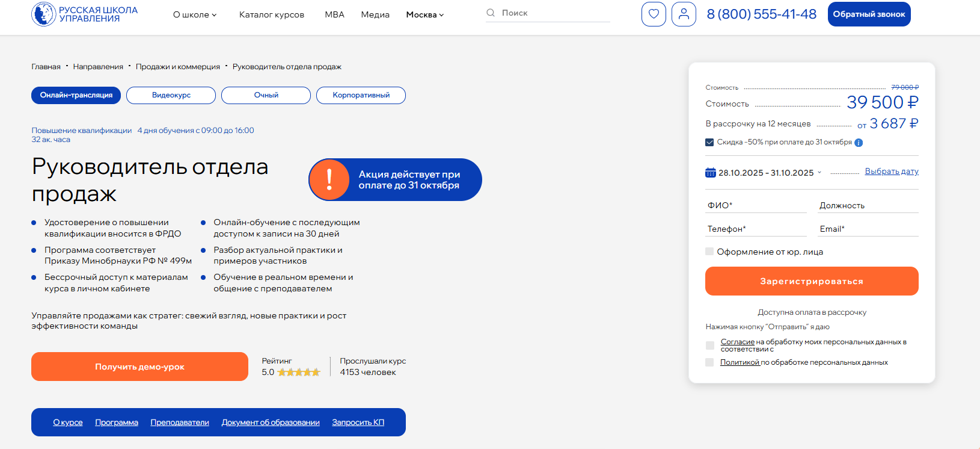This screenshot has width=980, height=449.
Task: Switch to the Видеокурс format tab
Action: click(x=171, y=95)
